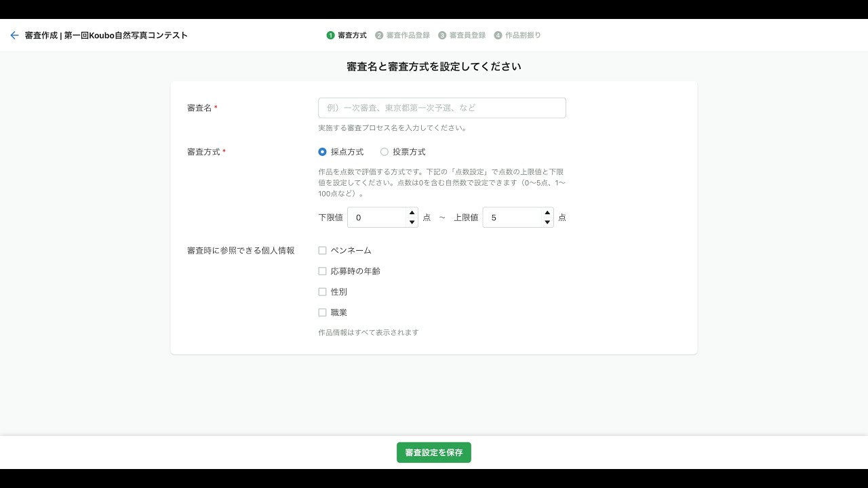Focus the 審査名 text input field

coord(442,108)
